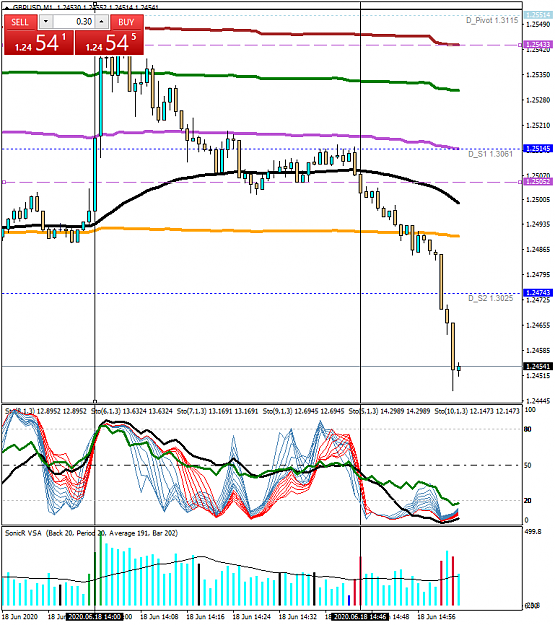
Task: Click the 1.25350 price scale value
Action: click(538, 75)
